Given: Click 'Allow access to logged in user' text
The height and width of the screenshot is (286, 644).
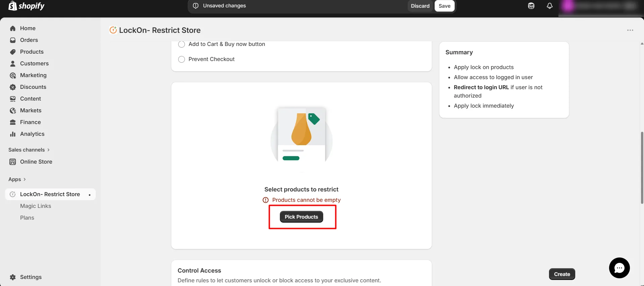Looking at the screenshot, I should 493,77.
